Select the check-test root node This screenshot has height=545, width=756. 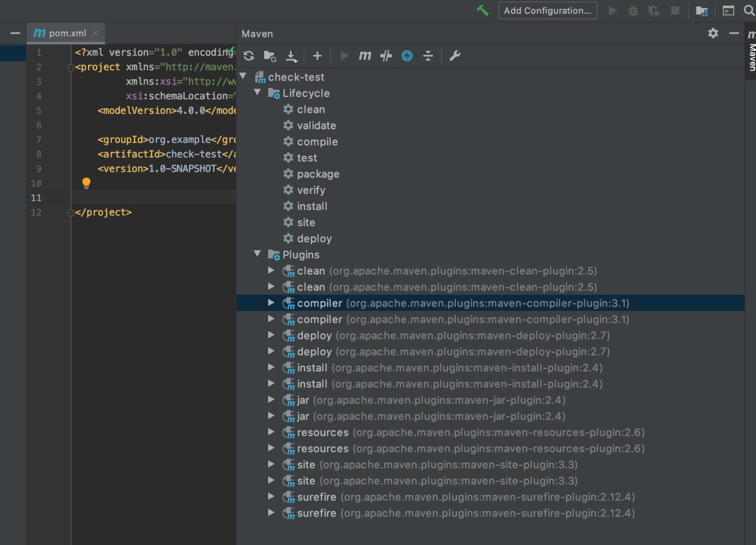point(296,77)
